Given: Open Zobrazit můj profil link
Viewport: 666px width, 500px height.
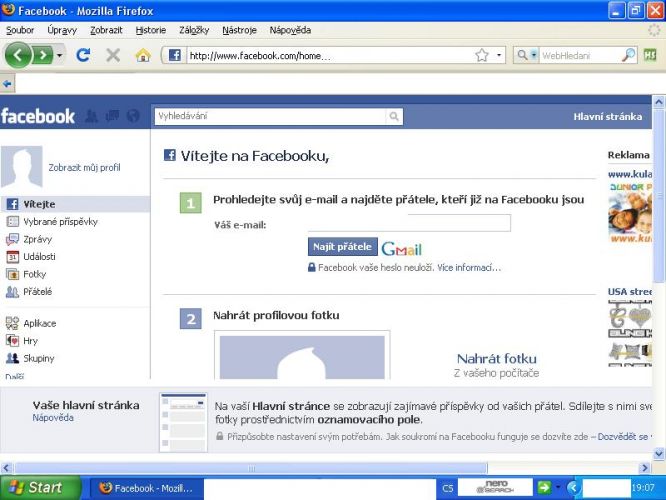Looking at the screenshot, I should (84, 167).
